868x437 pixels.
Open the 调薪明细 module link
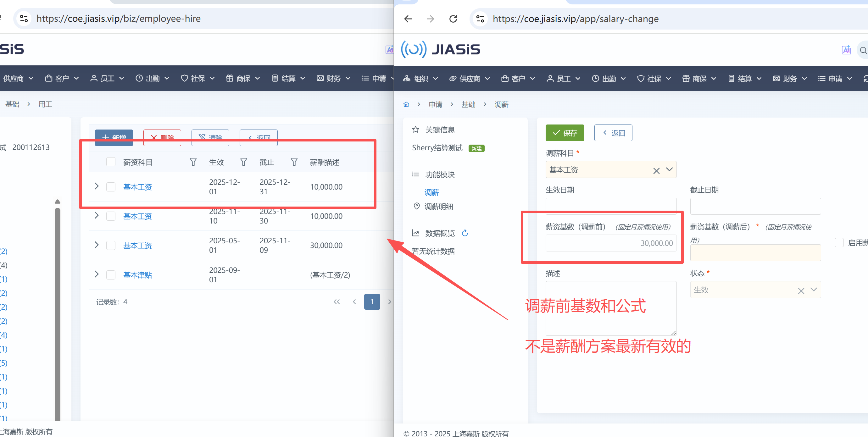[438, 207]
